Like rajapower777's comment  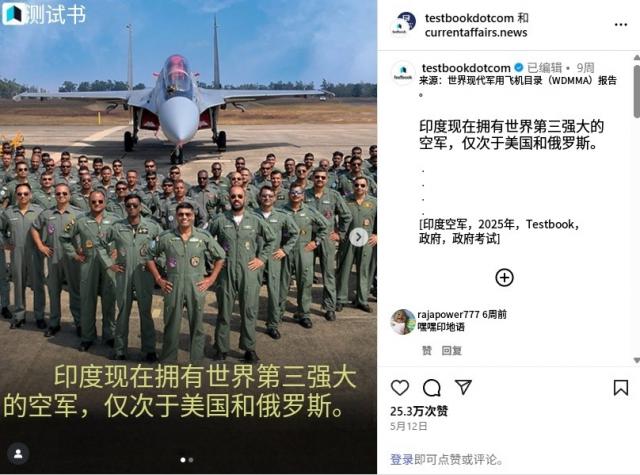[427, 351]
